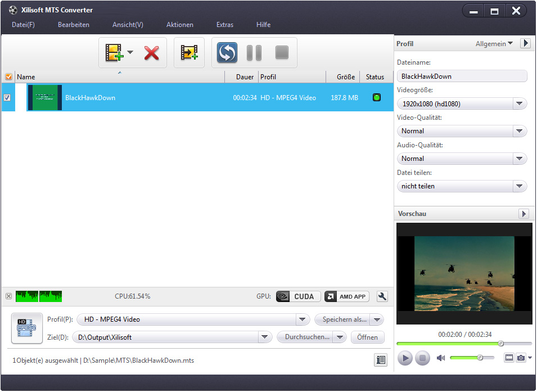Click the preview aspect-ratio filmstrip icon
This screenshot has height=392, width=537.
[509, 358]
